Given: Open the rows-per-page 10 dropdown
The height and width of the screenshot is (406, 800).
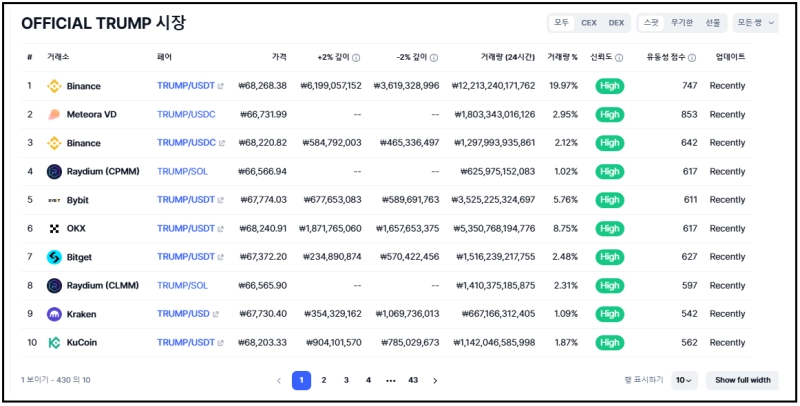Looking at the screenshot, I should [x=684, y=380].
